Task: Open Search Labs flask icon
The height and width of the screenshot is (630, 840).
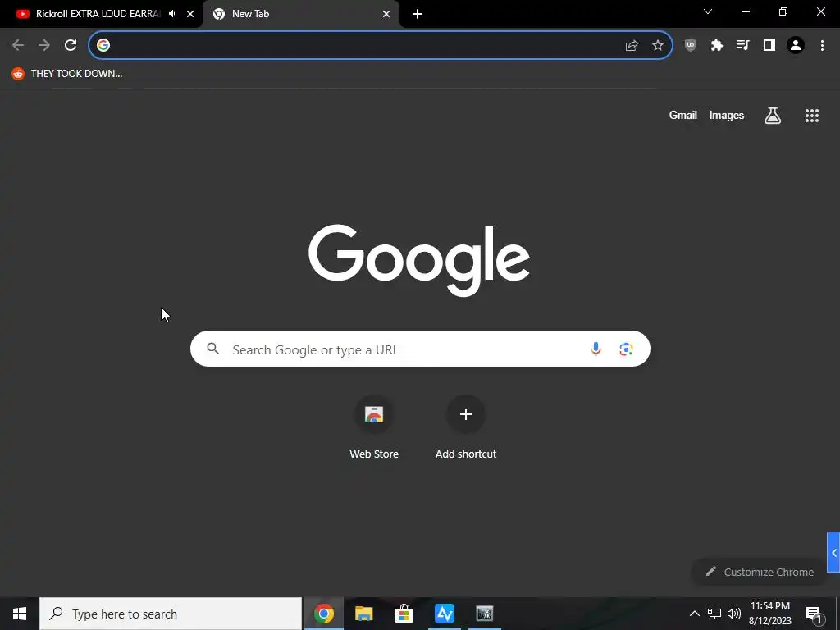Action: [773, 115]
